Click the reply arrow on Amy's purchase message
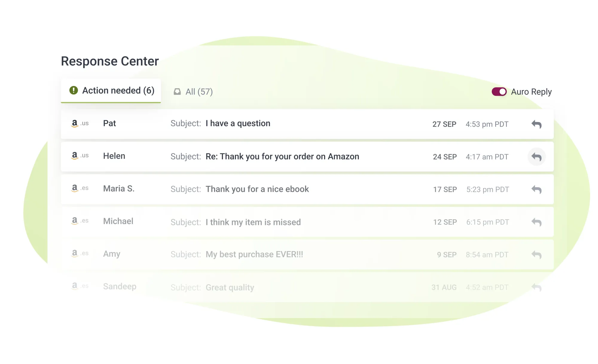The width and height of the screenshot is (598, 364). click(537, 254)
